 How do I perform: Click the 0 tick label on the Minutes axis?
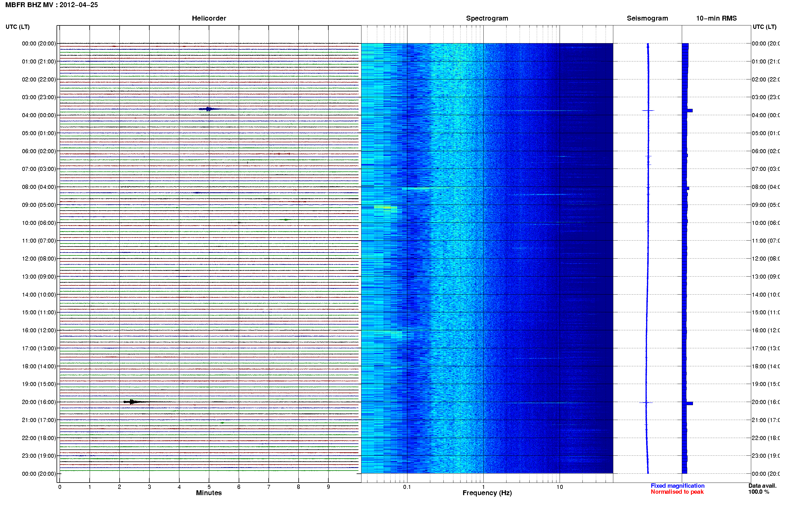click(60, 487)
